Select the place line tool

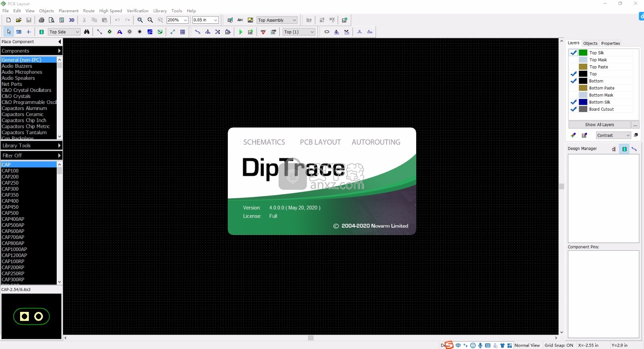tap(99, 32)
